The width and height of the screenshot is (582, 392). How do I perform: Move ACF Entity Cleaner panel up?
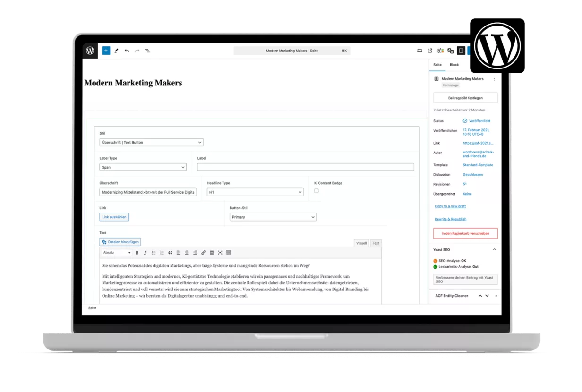(x=480, y=296)
